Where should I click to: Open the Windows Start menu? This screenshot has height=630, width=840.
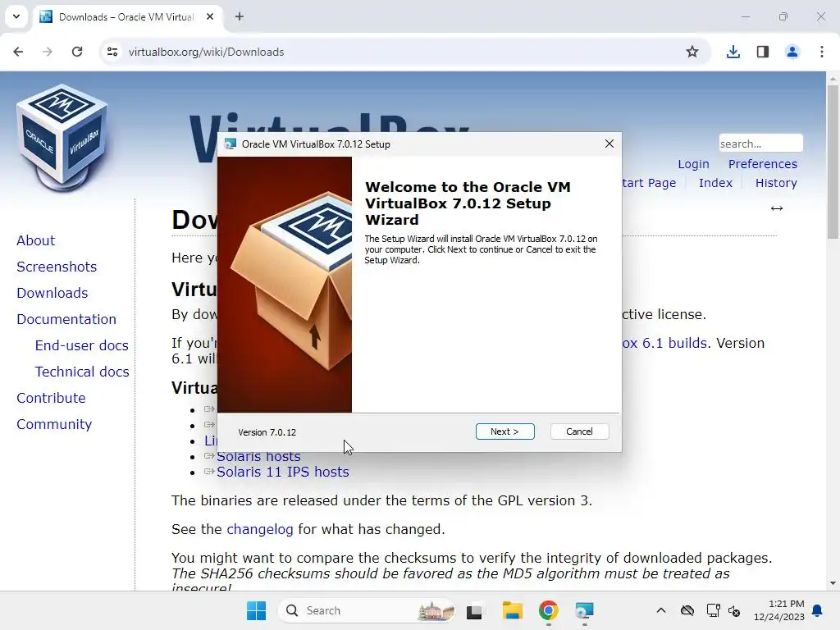pos(256,610)
